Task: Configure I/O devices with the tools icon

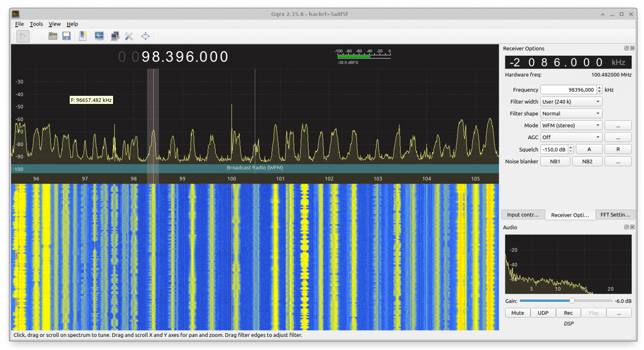Action: pos(129,36)
